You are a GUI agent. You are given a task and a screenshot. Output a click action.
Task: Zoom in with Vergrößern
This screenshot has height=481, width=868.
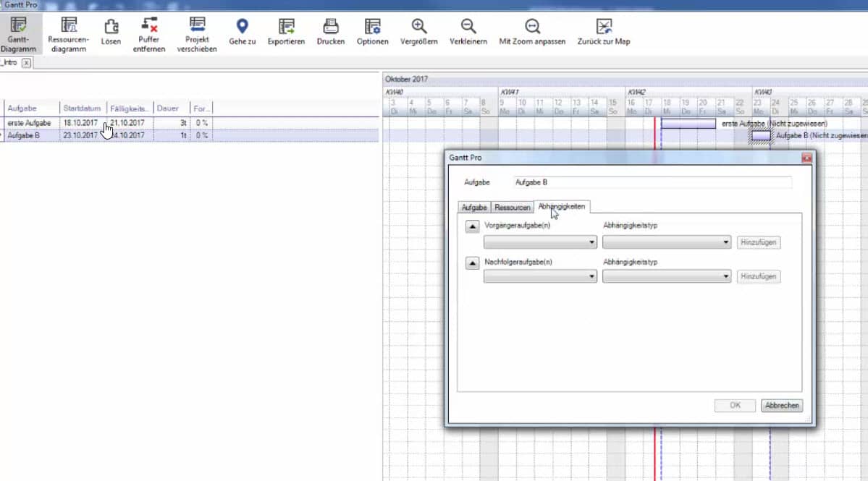coord(419,32)
